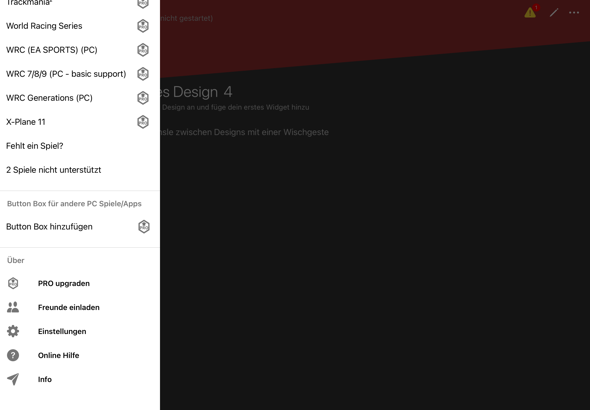Tap PRO badge next to X-Plane 11
Viewport: 590px width, 410px height.
(143, 122)
